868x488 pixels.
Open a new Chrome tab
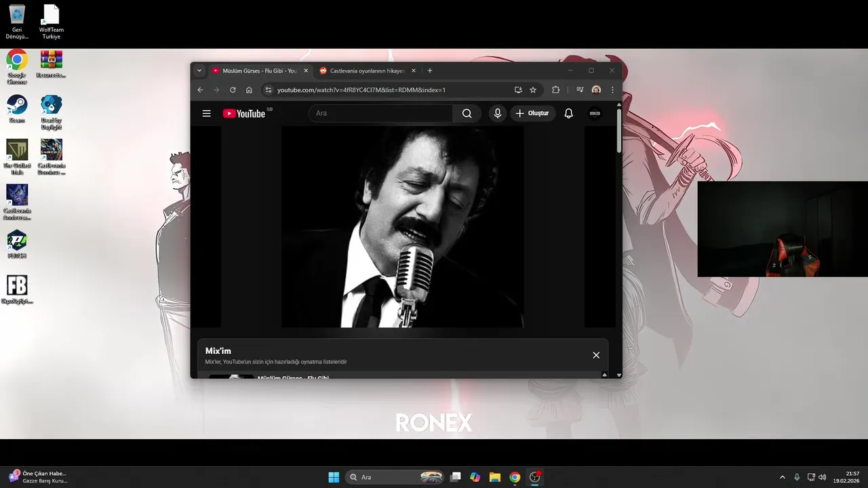[x=430, y=70]
